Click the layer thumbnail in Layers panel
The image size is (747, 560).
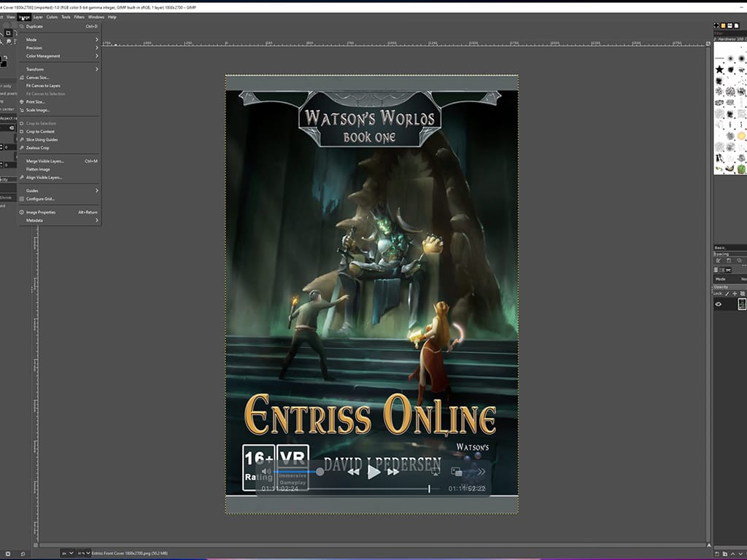point(742,304)
